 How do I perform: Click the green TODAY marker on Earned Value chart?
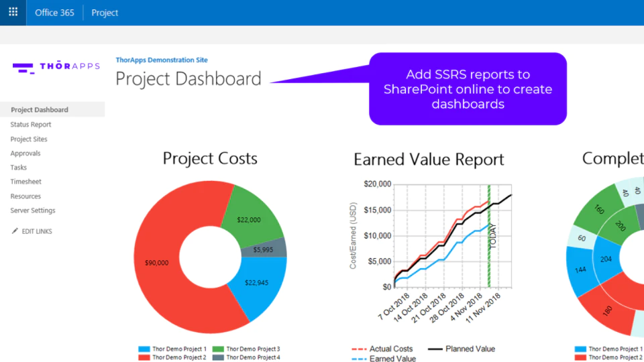click(x=489, y=236)
